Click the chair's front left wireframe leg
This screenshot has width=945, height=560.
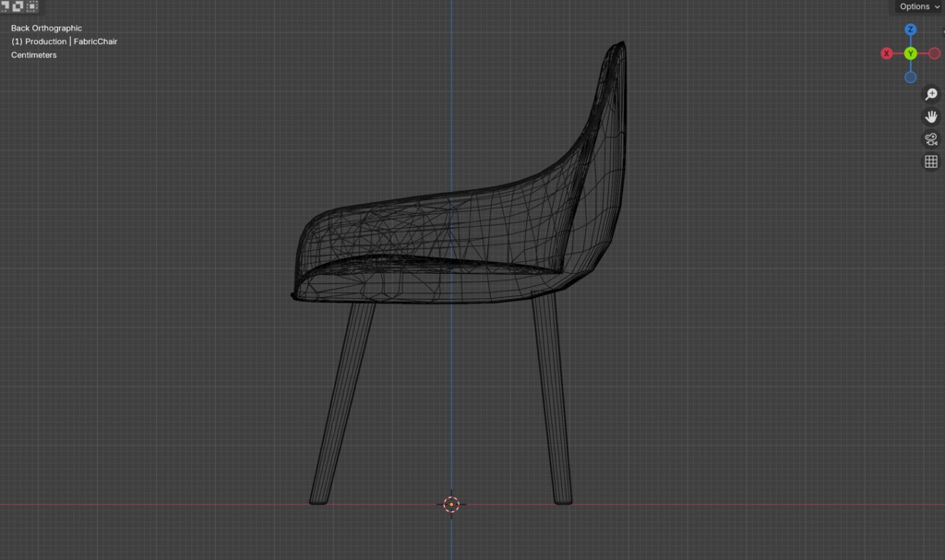tap(342, 402)
